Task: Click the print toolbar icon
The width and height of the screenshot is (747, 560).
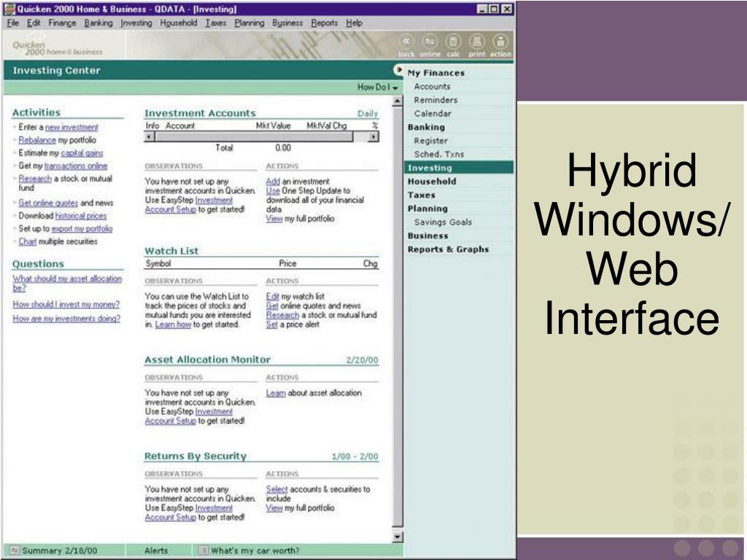Action: 477,42
